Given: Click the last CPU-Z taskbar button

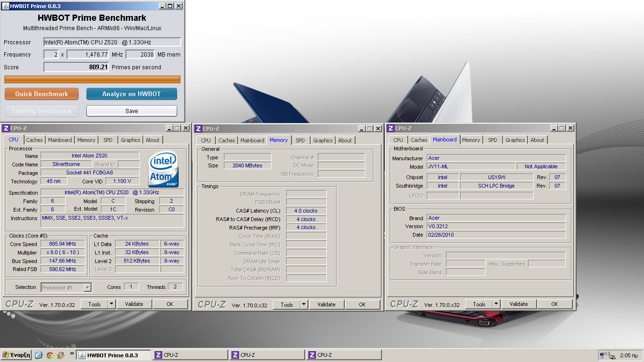Looking at the screenshot, I should pyautogui.click(x=344, y=355).
